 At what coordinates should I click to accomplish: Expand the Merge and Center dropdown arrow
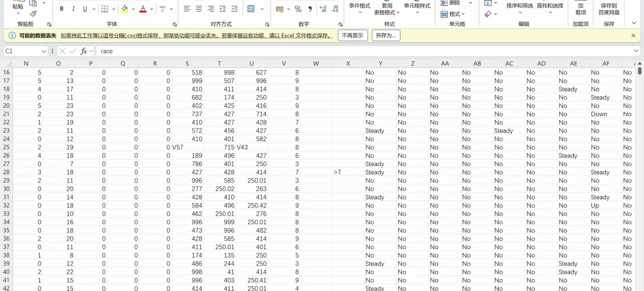point(262,9)
